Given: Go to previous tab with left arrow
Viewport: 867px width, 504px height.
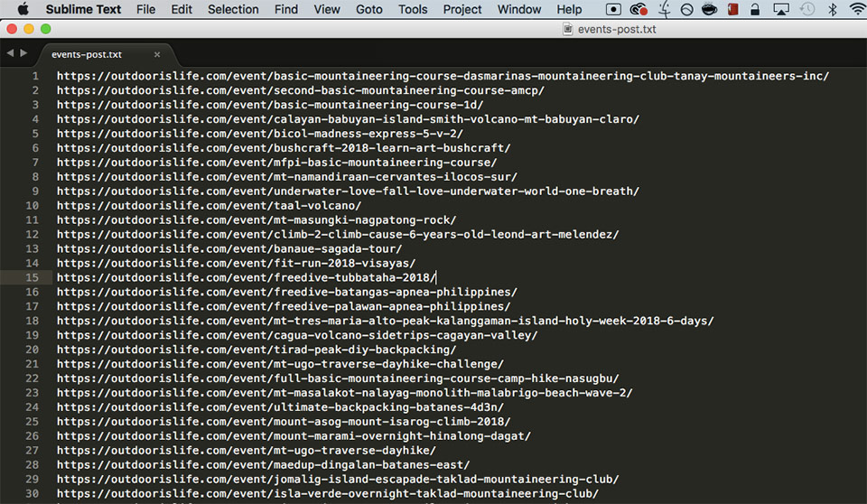Looking at the screenshot, I should tap(10, 53).
